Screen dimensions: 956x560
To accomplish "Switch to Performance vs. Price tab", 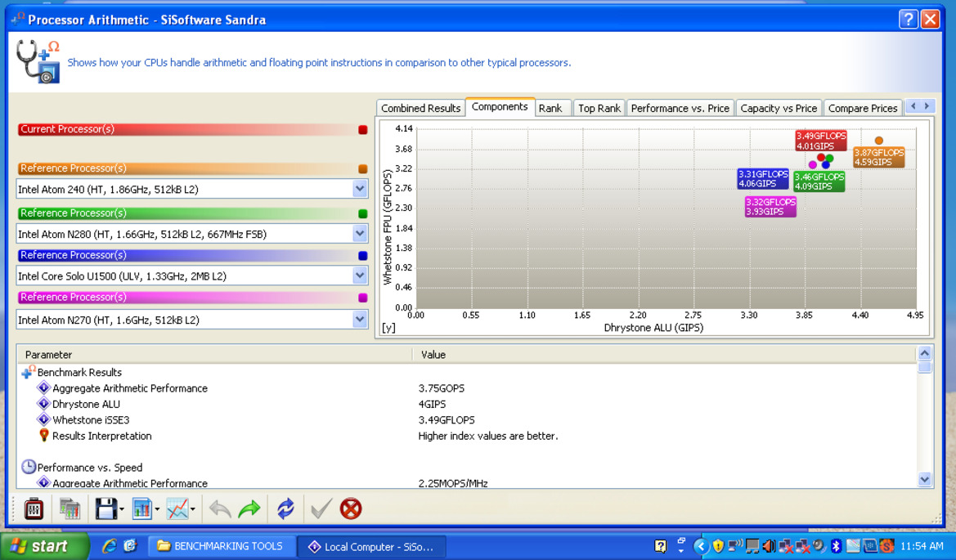I will click(x=680, y=108).
